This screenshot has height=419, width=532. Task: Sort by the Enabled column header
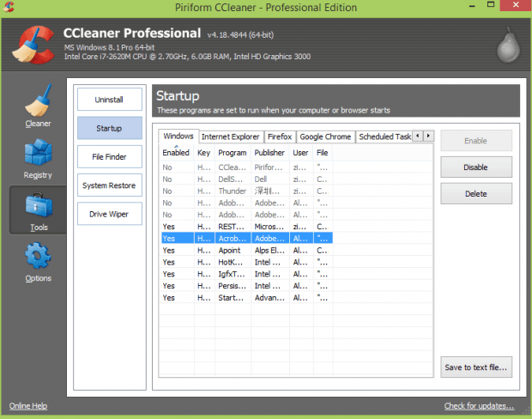[176, 153]
